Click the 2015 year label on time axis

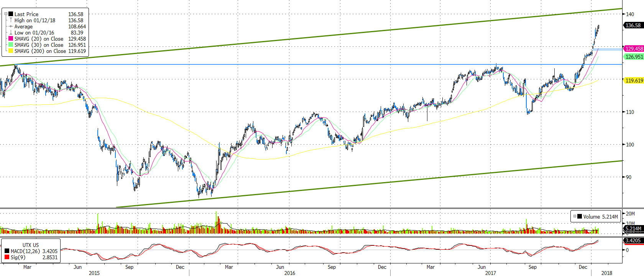94,273
